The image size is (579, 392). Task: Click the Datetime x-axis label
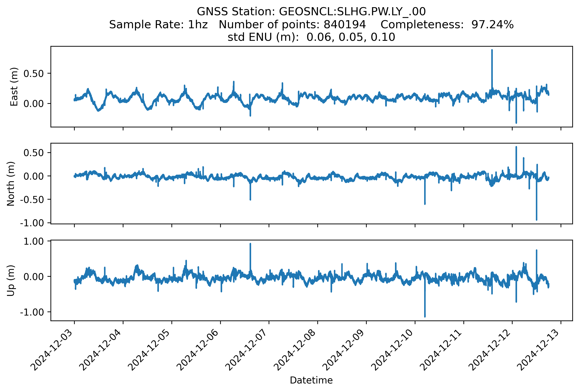pyautogui.click(x=311, y=380)
